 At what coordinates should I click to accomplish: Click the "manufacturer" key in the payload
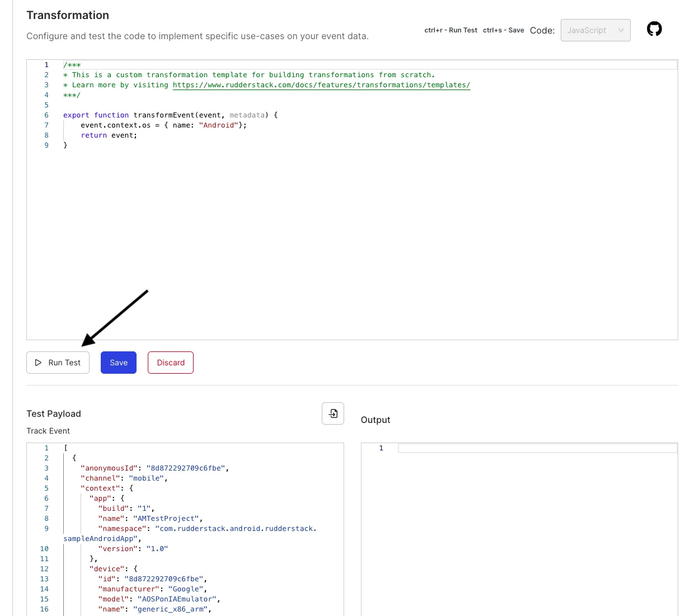[x=129, y=589]
